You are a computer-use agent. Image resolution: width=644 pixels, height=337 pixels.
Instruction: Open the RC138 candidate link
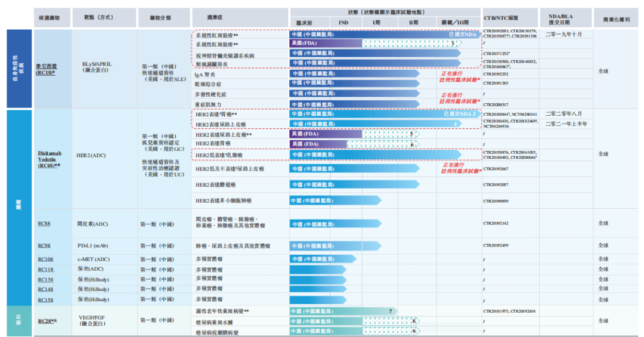[x=45, y=280]
